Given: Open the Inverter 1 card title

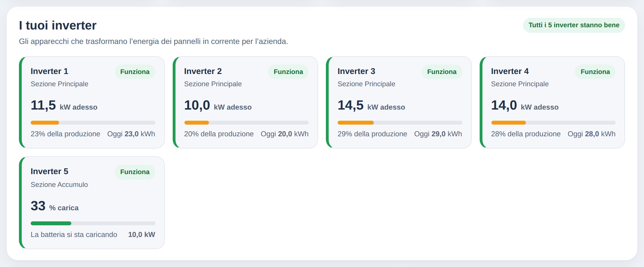Looking at the screenshot, I should tap(49, 71).
